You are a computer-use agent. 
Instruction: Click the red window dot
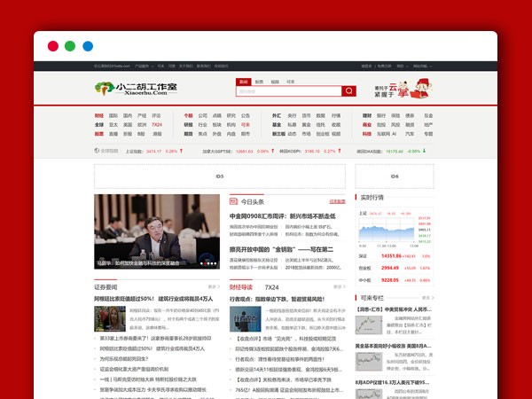click(53, 46)
